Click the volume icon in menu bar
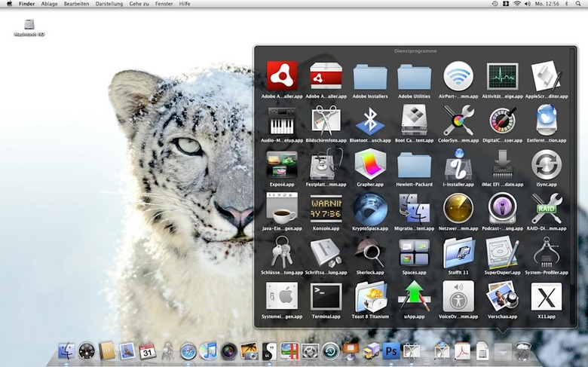Viewport: 588px width, 367px height. click(527, 4)
